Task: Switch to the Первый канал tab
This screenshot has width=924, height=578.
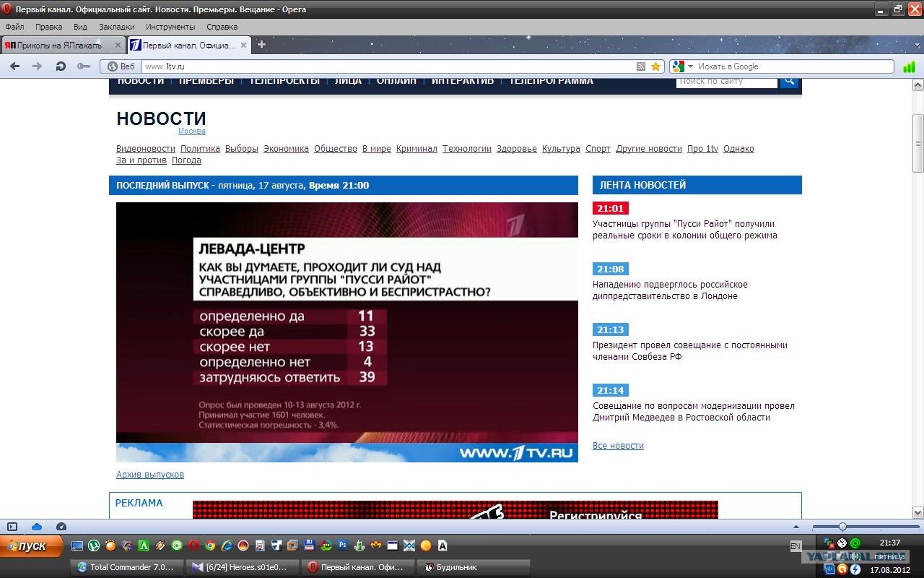Action: pyautogui.click(x=189, y=45)
